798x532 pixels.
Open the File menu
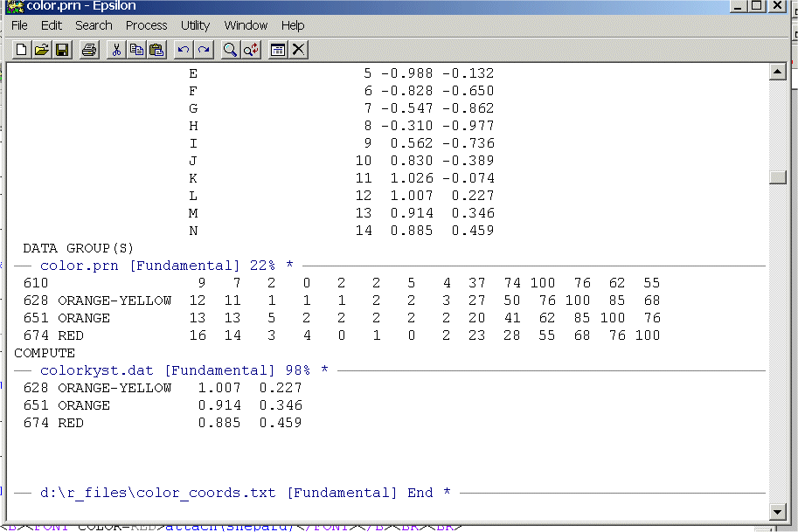(x=19, y=25)
